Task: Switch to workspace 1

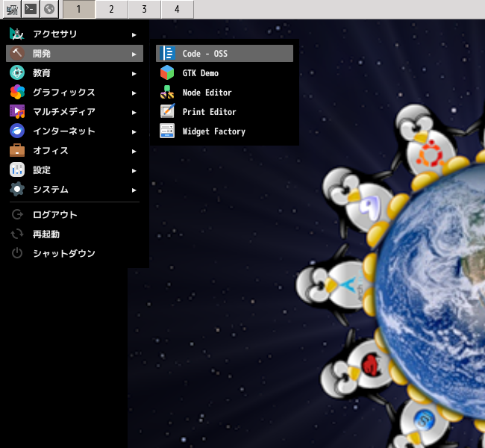Action: tap(79, 9)
